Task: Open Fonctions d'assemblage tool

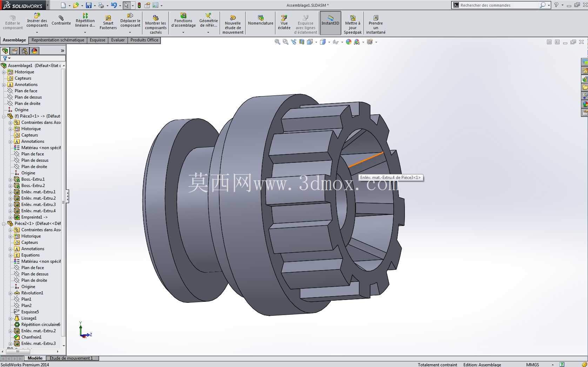Action: 183,20
